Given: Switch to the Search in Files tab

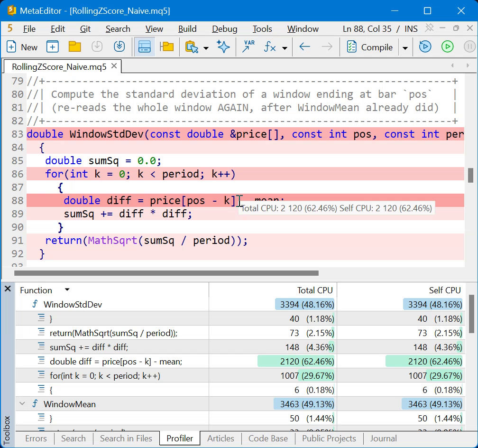Looking at the screenshot, I should 126,438.
